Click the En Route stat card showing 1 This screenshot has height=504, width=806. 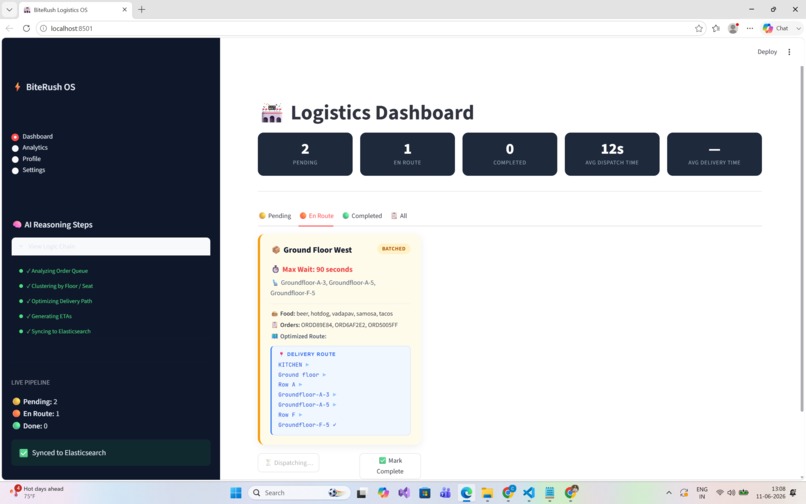click(x=408, y=154)
